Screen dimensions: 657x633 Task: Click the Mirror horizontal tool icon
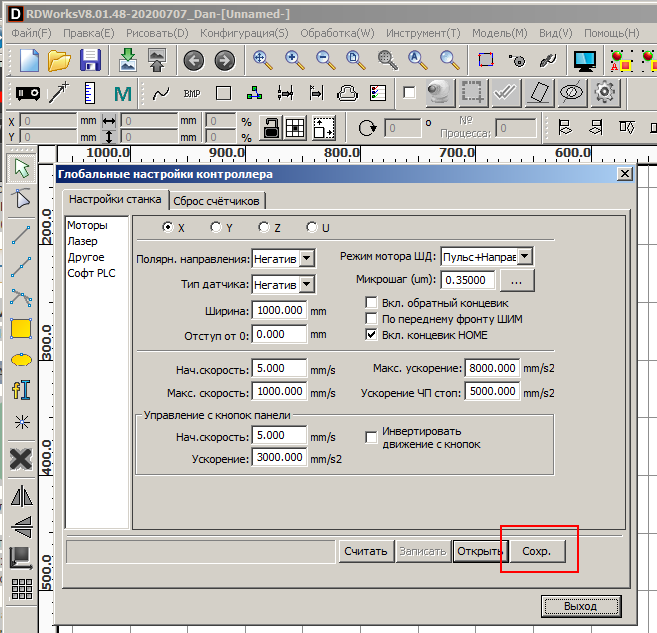pos(20,495)
